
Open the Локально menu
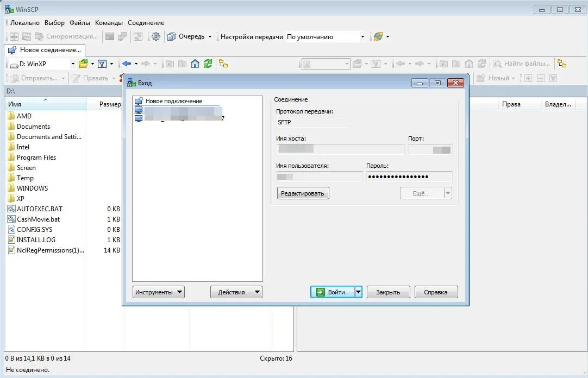coord(25,23)
